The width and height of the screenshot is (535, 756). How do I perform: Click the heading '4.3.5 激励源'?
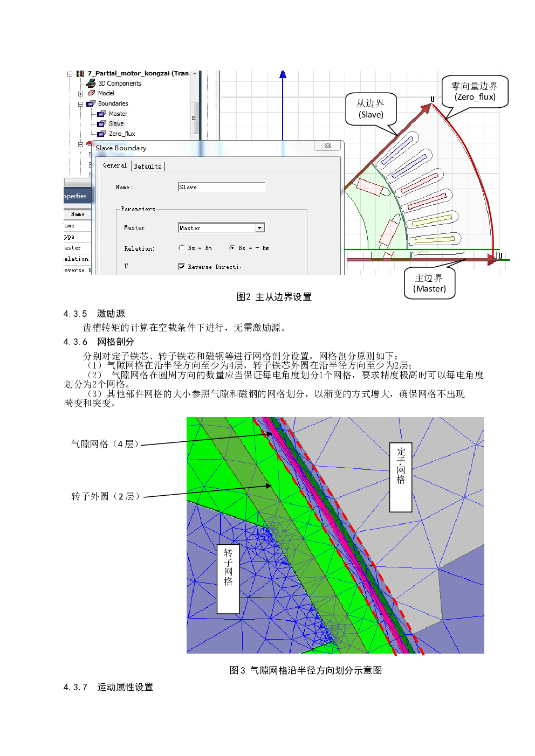[94, 314]
